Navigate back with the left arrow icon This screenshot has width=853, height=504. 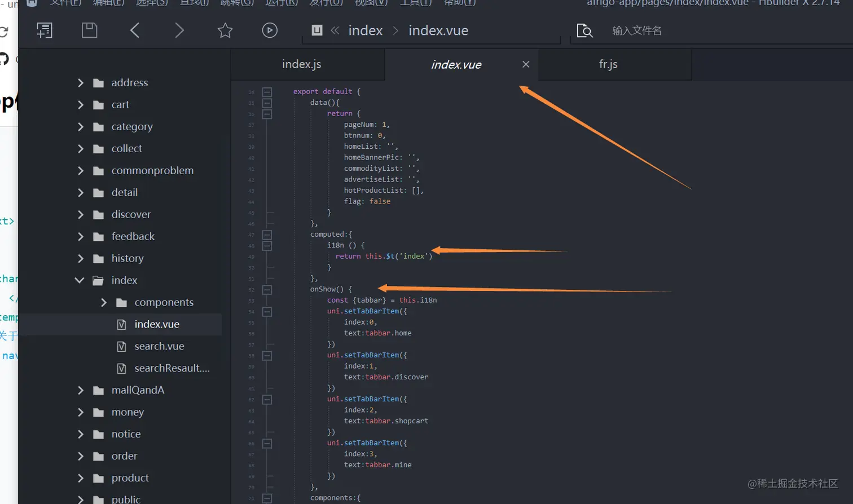[x=135, y=30]
